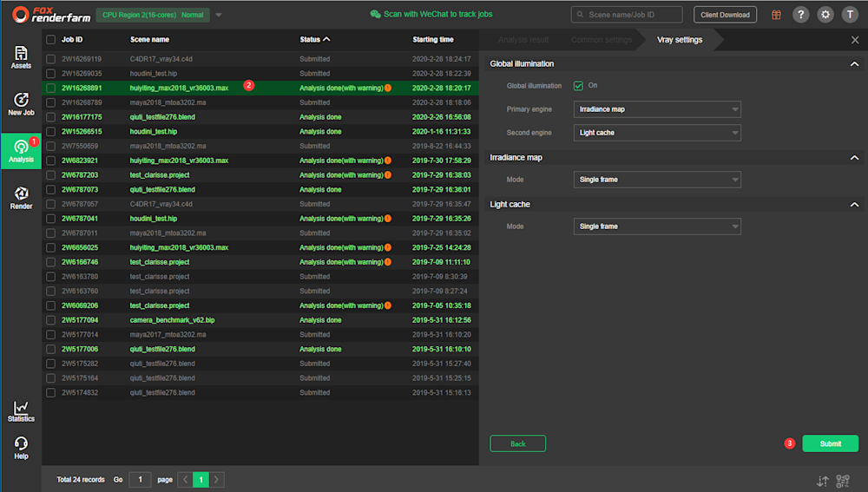Check the box for job 2W5177094

click(51, 320)
